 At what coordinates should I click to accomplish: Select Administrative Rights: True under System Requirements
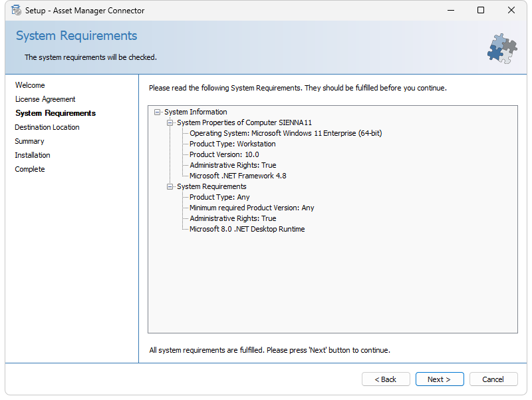(233, 218)
